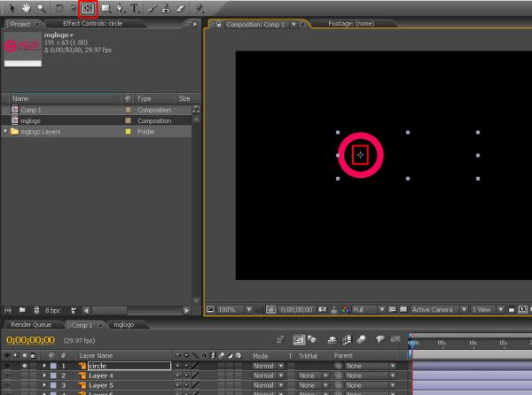
Task: Select the Puppet Pin tool
Action: pos(199,9)
